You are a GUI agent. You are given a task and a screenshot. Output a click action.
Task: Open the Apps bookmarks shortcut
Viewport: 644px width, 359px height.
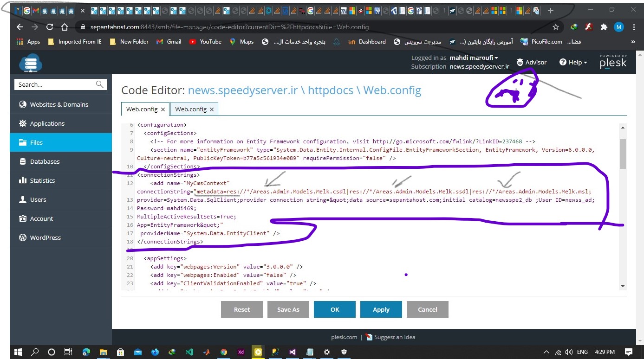(28, 42)
